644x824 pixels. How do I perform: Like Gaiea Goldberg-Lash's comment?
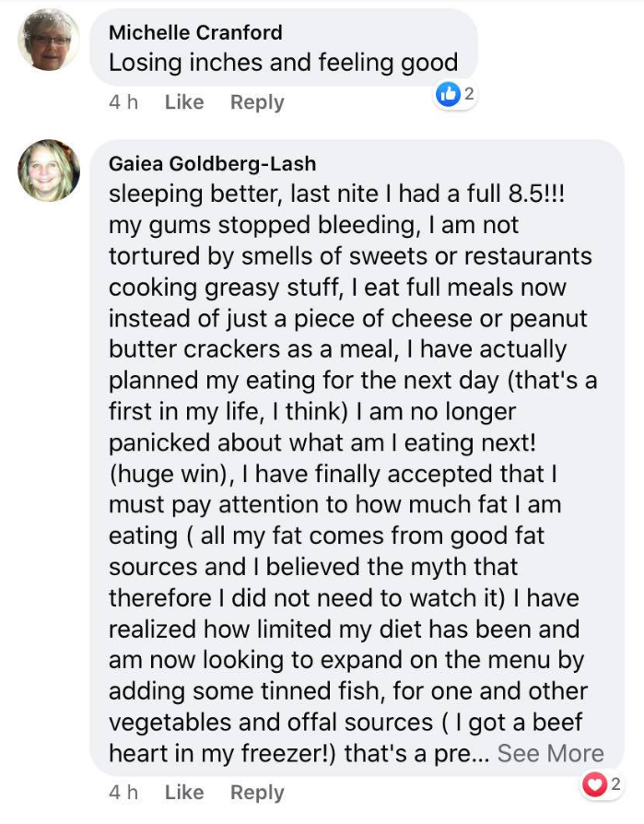click(184, 792)
